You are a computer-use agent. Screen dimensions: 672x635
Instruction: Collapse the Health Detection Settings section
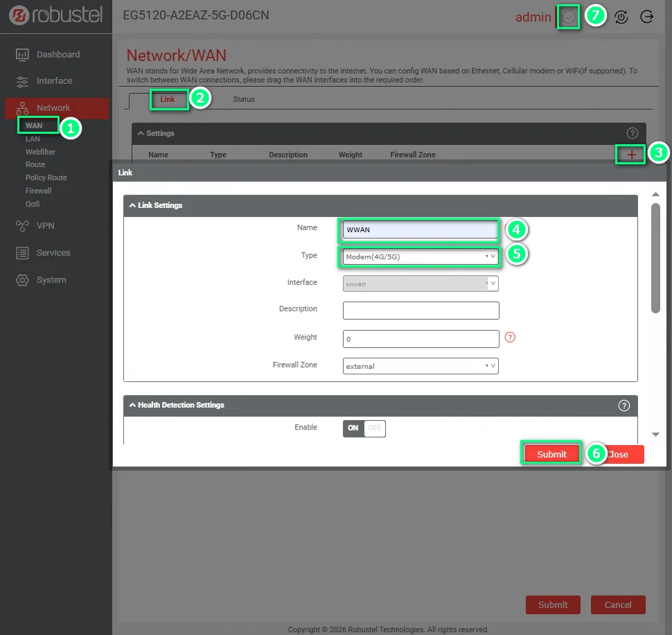pyautogui.click(x=133, y=405)
